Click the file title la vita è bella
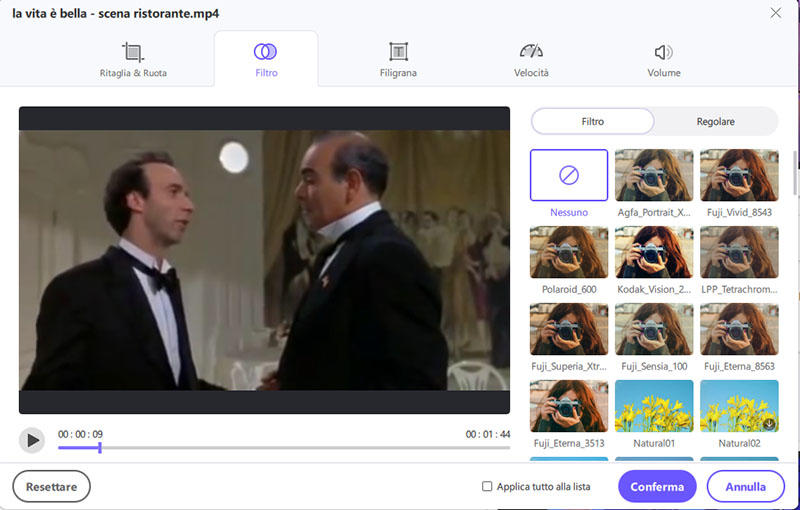The height and width of the screenshot is (510, 800). pos(115,13)
